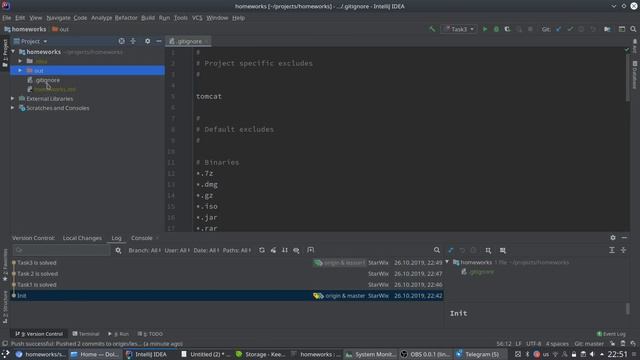Open System Monitor from the taskbar
Screen dimensions: 640x360
click(371, 354)
